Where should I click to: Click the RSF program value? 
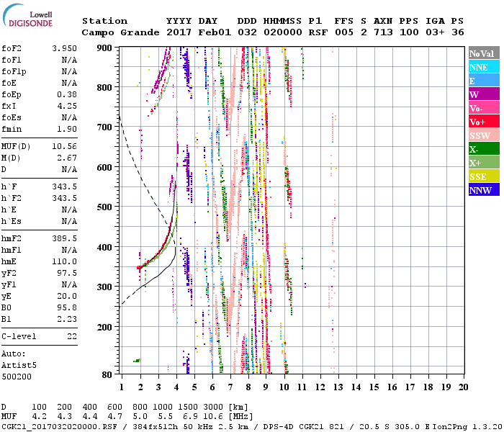coord(318,32)
